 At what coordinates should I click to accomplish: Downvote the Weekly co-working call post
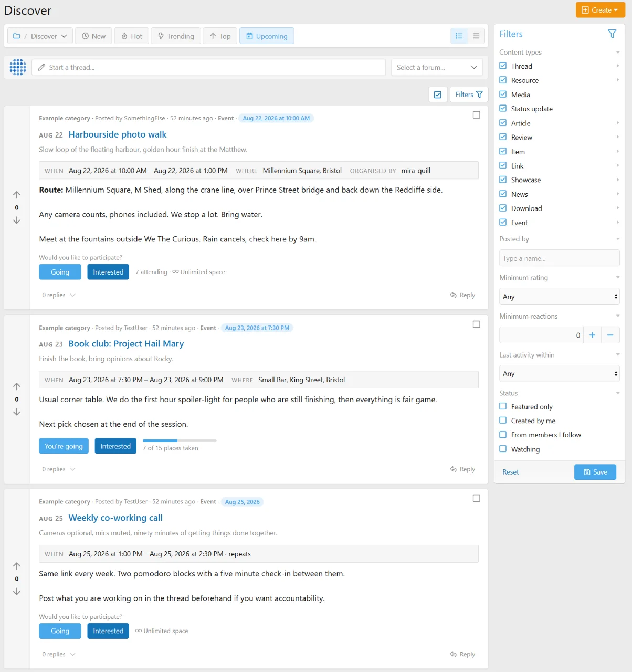point(17,592)
